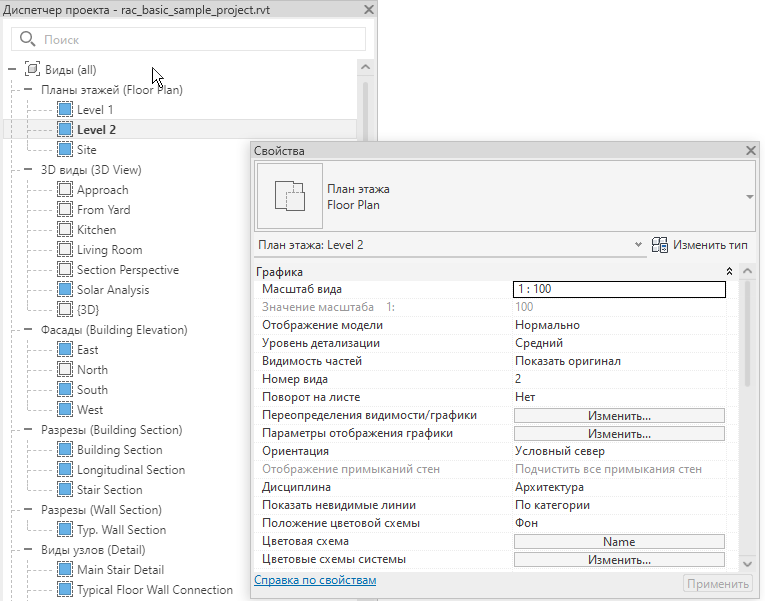Viewport: 765px width, 601px height.
Task: Select the Living Room view label
Action: [x=110, y=250]
